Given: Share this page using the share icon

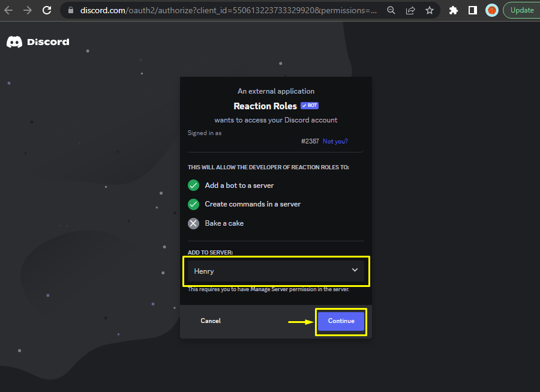Looking at the screenshot, I should [410, 10].
